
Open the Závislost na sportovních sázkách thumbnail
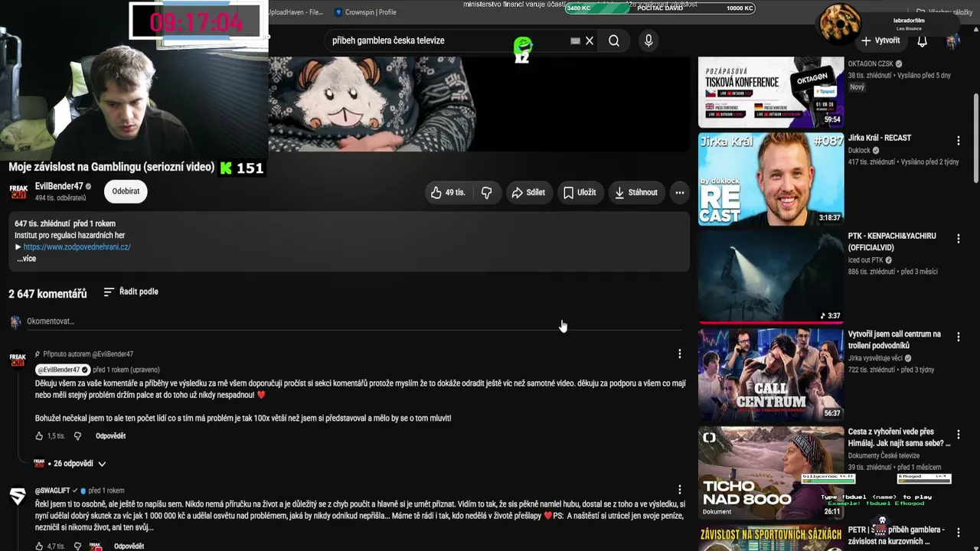click(771, 537)
